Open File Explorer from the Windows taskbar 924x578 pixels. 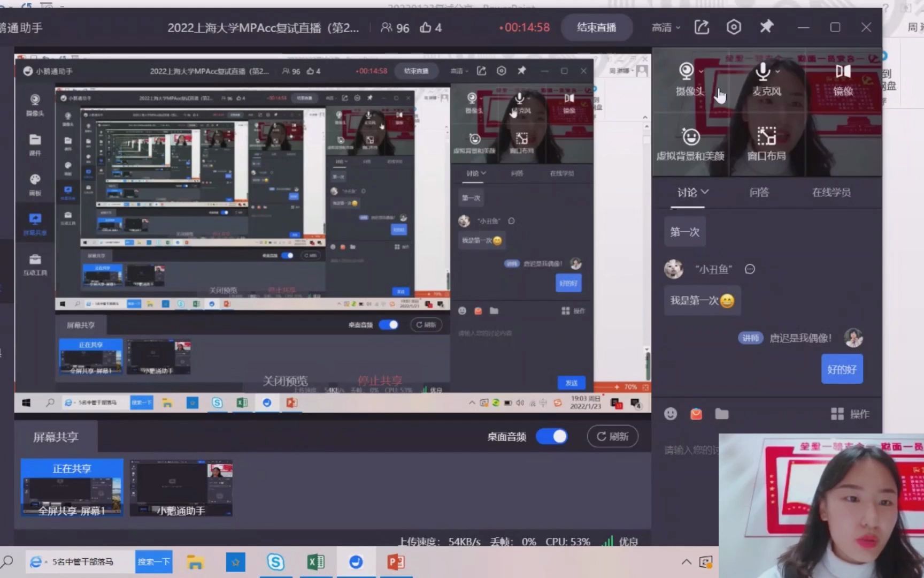tap(195, 562)
